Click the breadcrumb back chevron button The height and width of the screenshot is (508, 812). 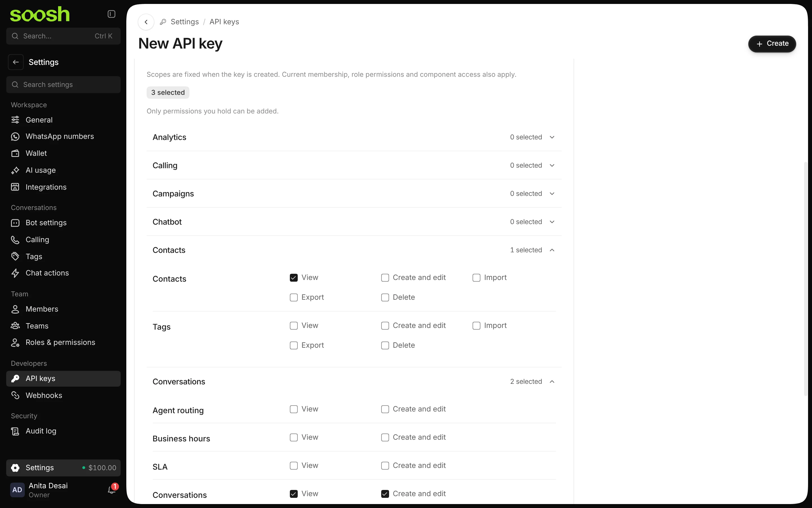(146, 22)
